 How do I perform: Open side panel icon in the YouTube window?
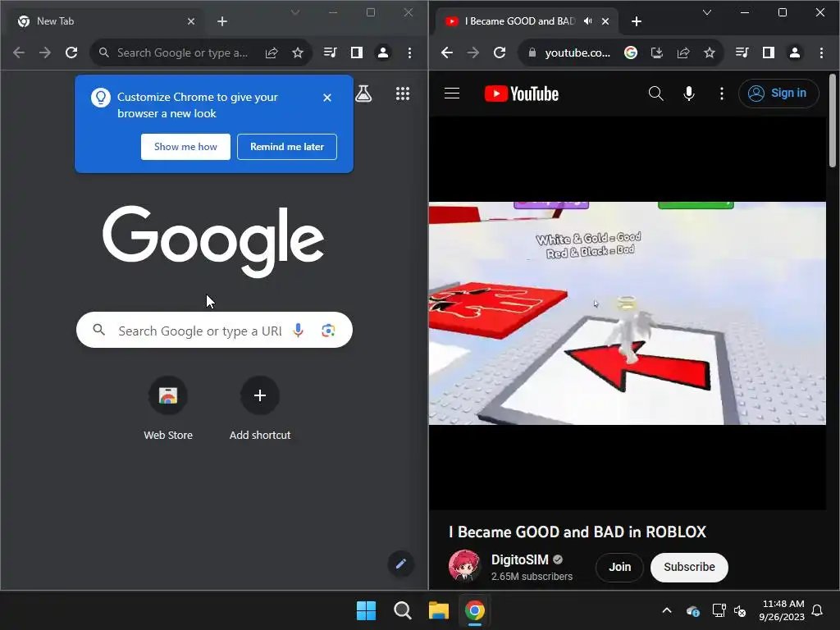[768, 52]
